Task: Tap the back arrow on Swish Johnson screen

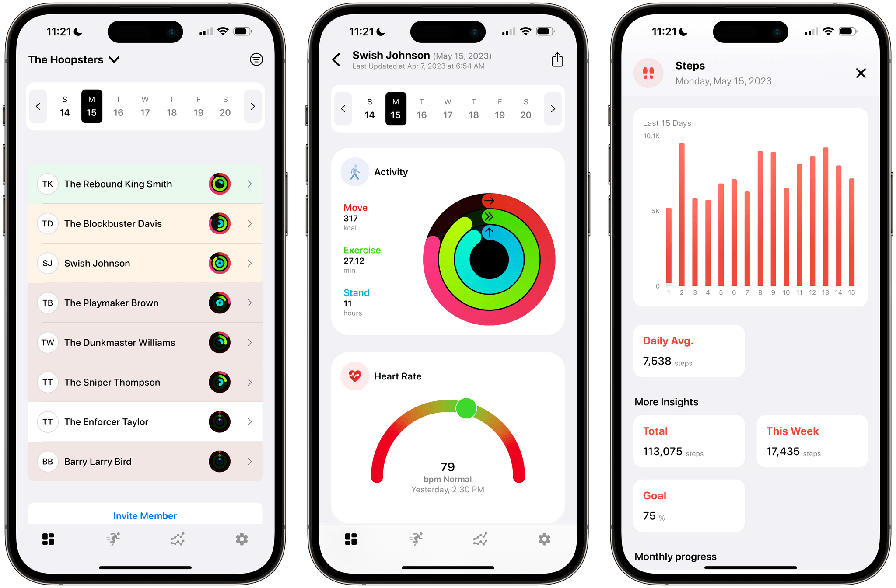Action: coord(337,59)
